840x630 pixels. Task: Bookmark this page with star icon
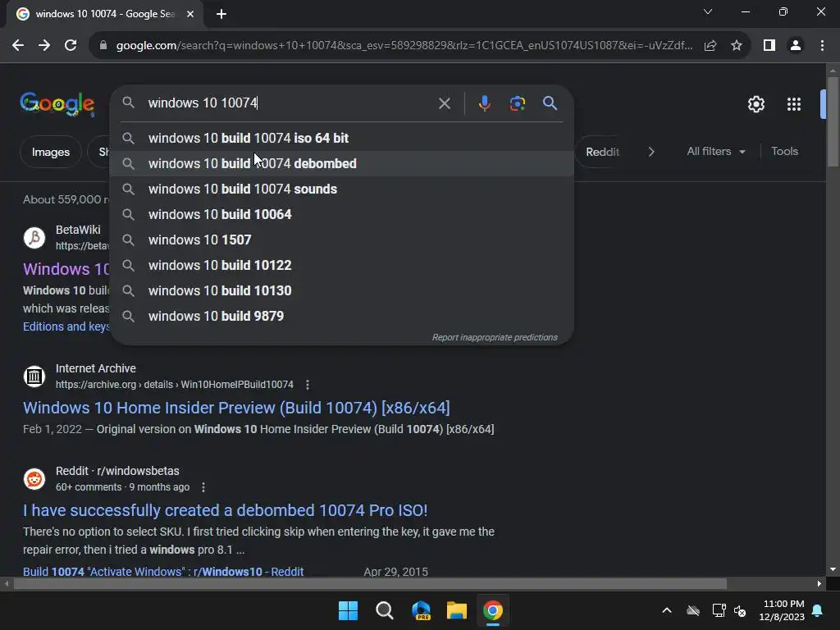click(x=737, y=46)
